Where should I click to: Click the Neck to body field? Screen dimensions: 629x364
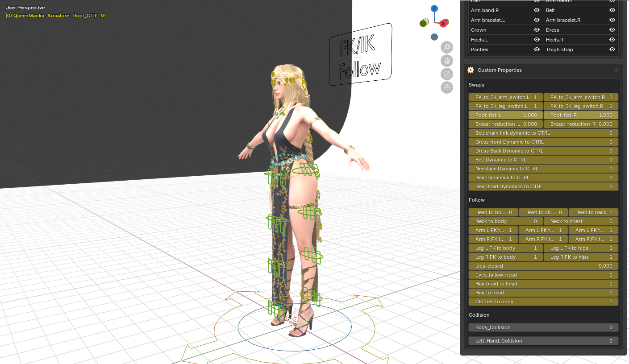tap(506, 221)
